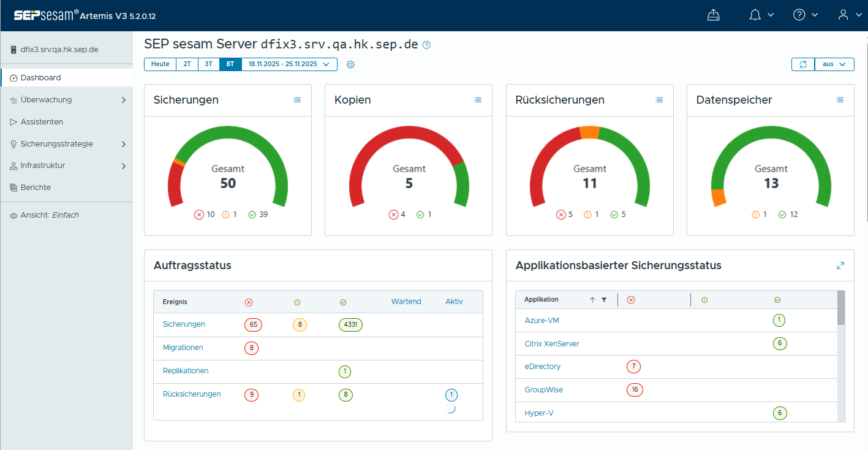This screenshot has height=450, width=868.
Task: Switch refresh interval from aus
Action: 834,64
